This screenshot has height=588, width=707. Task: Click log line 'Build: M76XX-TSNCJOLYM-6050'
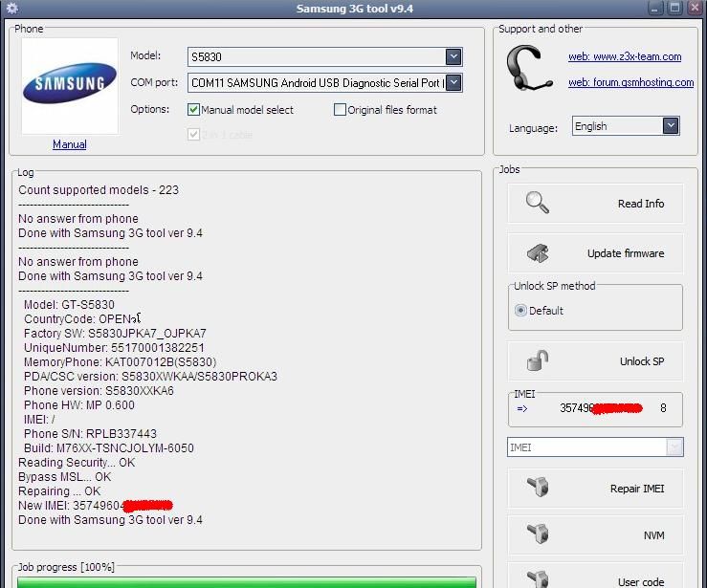coord(109,447)
